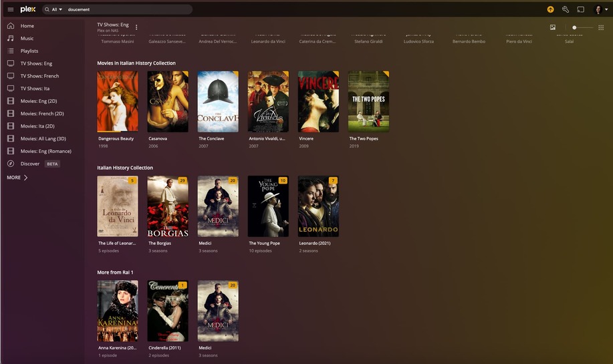This screenshot has width=613, height=364.
Task: Open cast member Leonardo da Vinci
Action: [268, 41]
